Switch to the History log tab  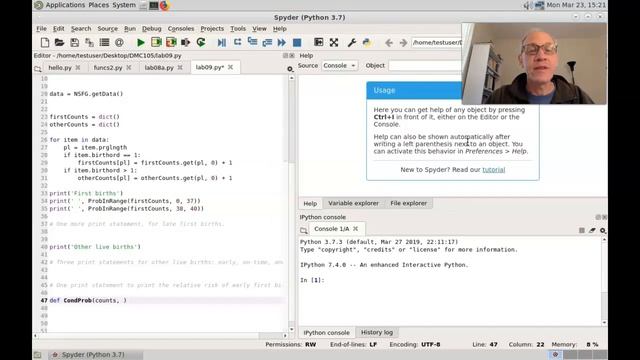(x=377, y=333)
